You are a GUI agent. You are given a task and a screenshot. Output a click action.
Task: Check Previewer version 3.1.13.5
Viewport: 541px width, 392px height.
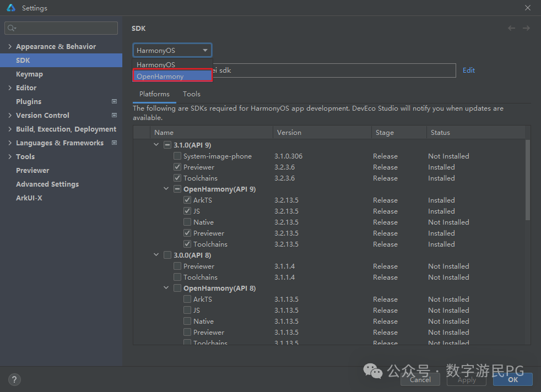pyautogui.click(x=187, y=333)
